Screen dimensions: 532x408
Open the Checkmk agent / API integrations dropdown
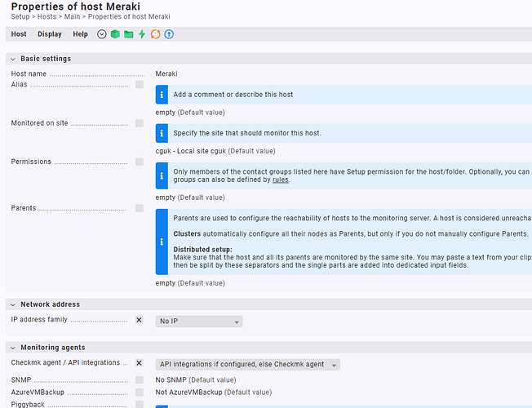click(247, 364)
